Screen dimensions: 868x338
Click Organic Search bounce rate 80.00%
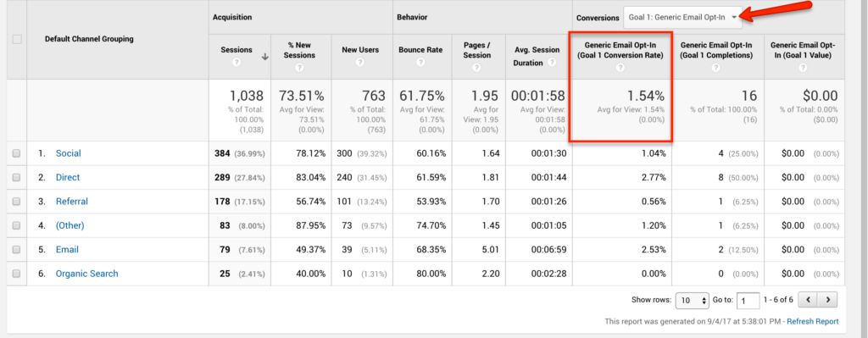[431, 274]
